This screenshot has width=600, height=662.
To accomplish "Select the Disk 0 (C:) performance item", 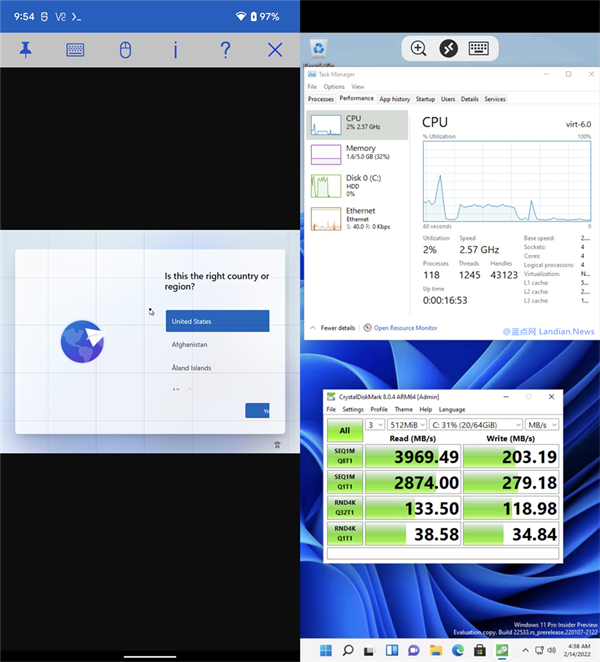I will (357, 186).
